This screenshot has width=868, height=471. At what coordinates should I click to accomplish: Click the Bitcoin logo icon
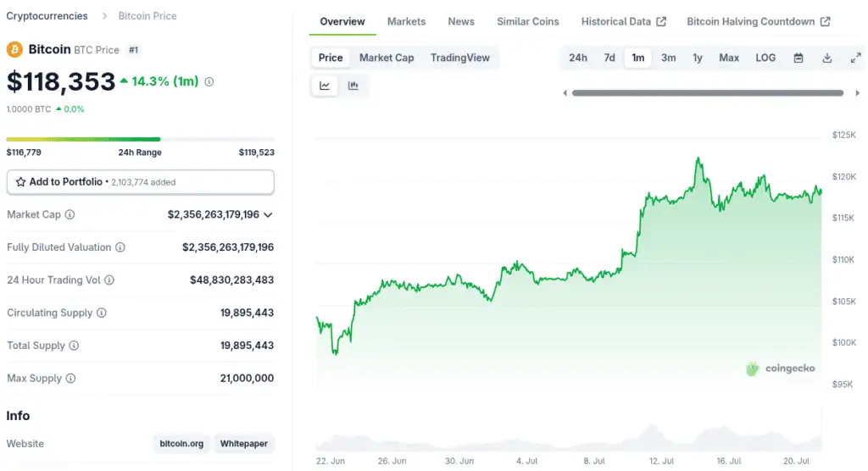(x=14, y=50)
